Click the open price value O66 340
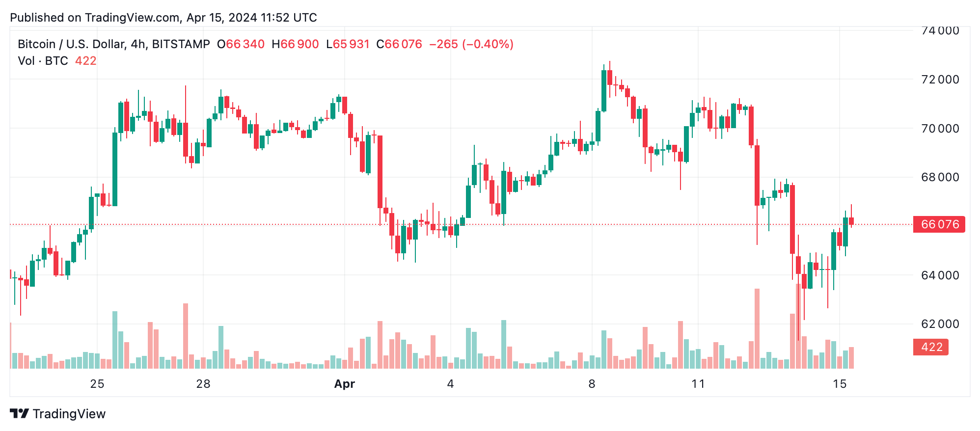The height and width of the screenshot is (431, 980). 241,44
